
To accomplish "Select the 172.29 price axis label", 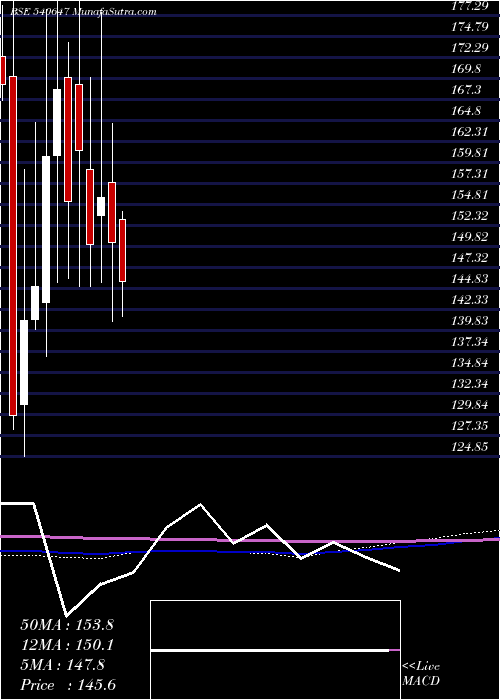I will 470,48.
